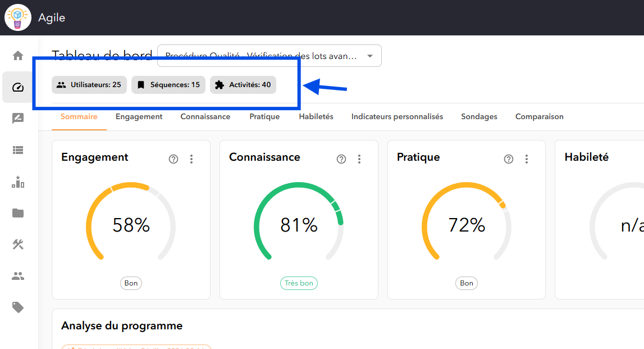The image size is (644, 349).
Task: Open the Pratique card three-dot menu
Action: point(527,159)
